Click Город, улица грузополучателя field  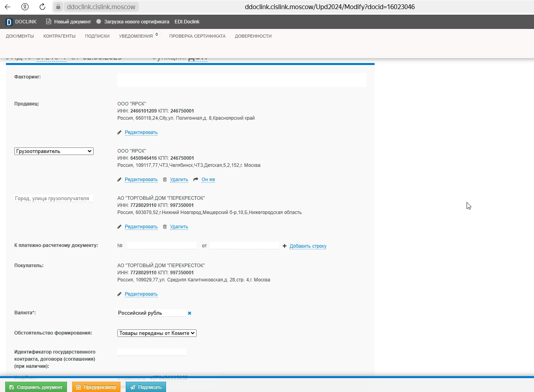(54, 199)
